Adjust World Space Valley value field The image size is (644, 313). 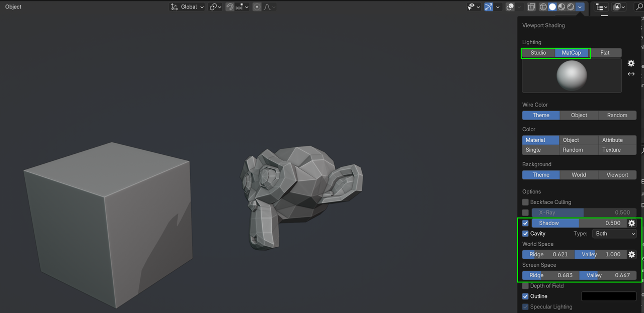[601, 254]
